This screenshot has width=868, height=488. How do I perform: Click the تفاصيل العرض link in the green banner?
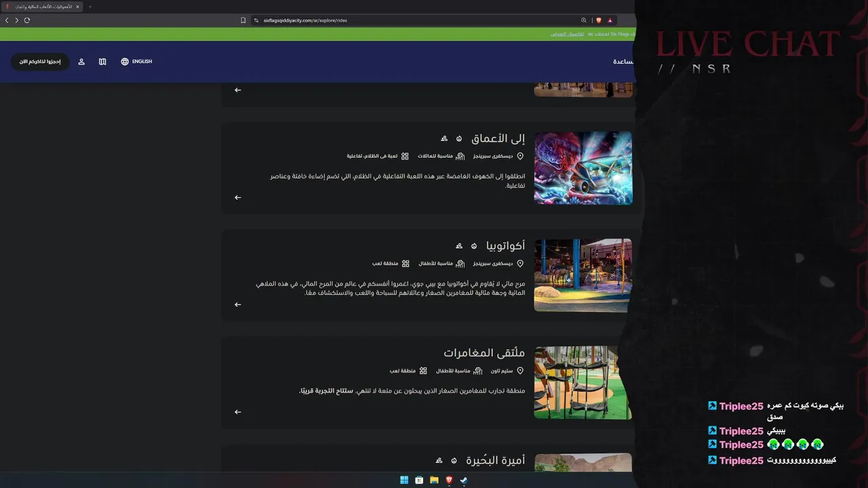[x=567, y=34]
